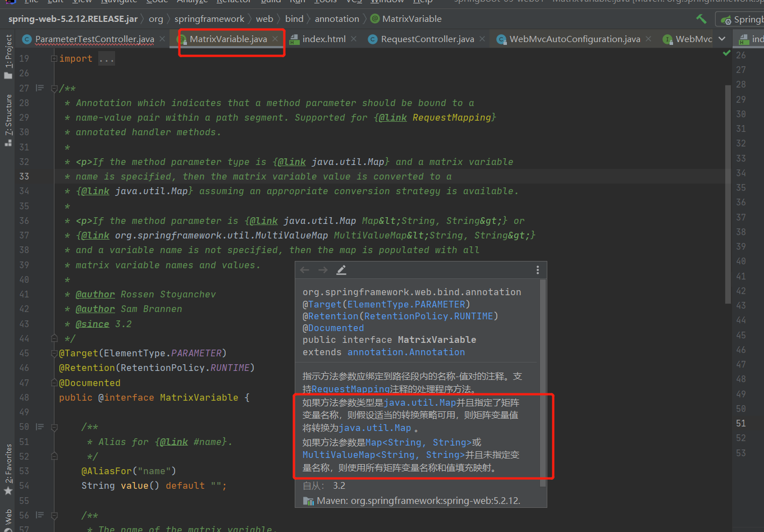Open the documentation popup more options menu
This screenshot has width=764, height=532.
pyautogui.click(x=537, y=270)
